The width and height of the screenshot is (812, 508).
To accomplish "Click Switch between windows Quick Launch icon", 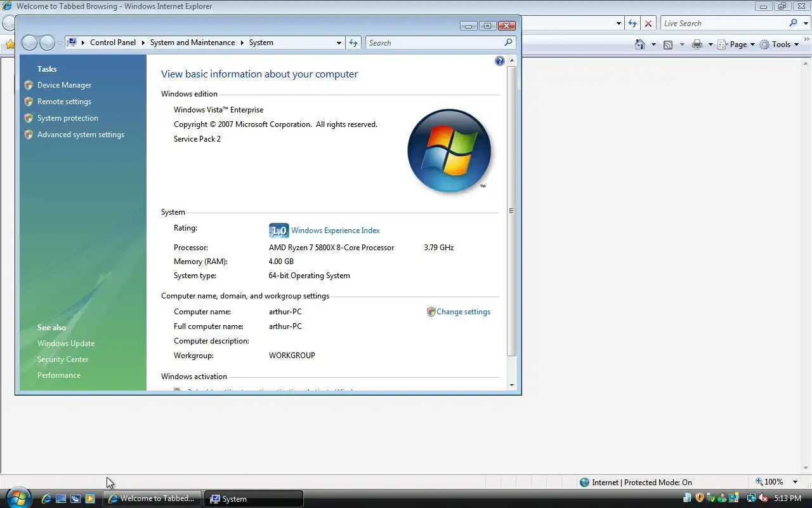I will coord(75,498).
